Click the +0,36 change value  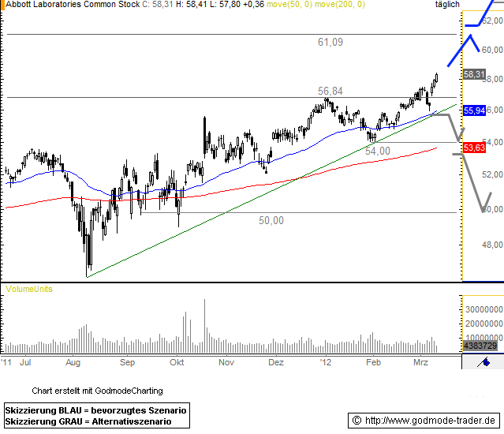[254, 5]
